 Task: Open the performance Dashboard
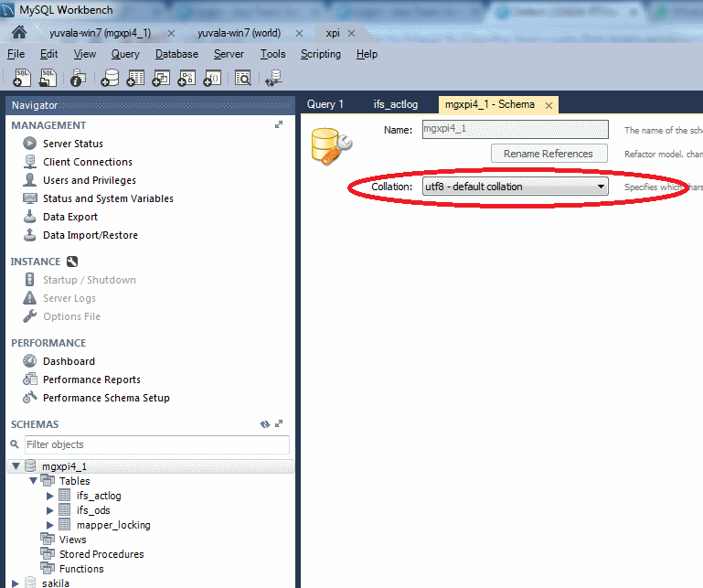point(69,361)
